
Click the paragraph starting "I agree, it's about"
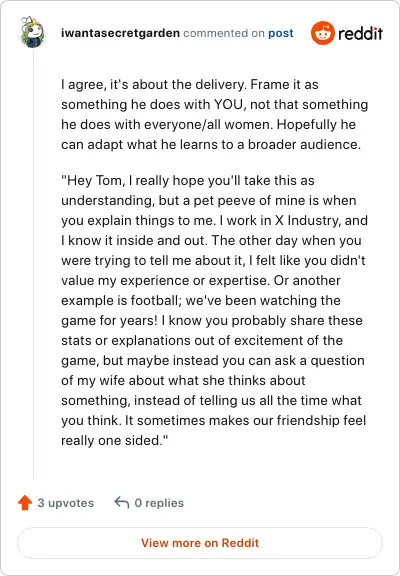coord(215,114)
